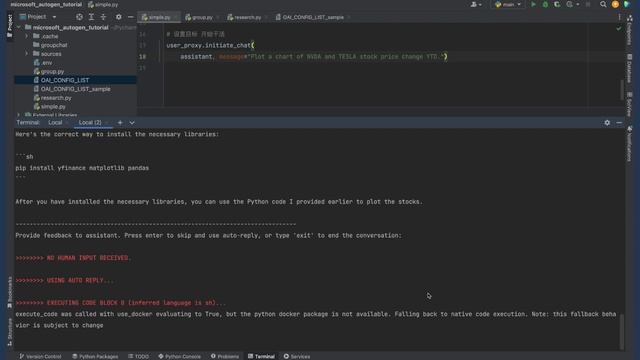
Task: Hide the Terminal panel with minus icon
Action: coord(619,122)
